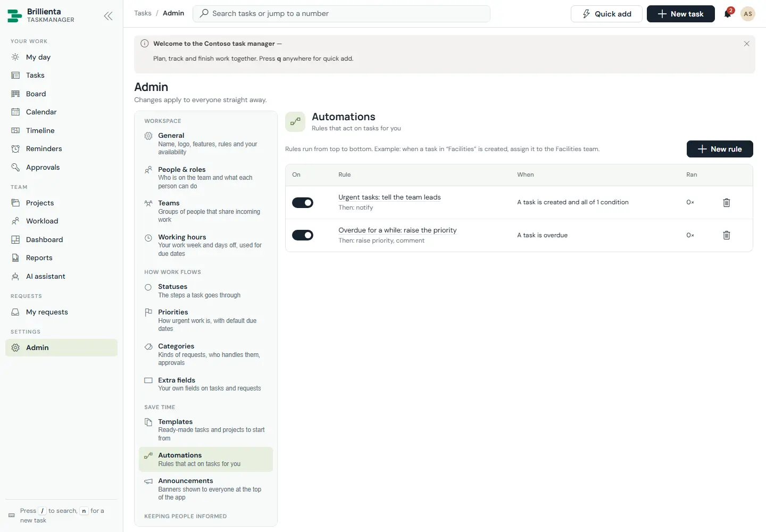766x532 pixels.
Task: Open the Calendar page
Action: 61,112
